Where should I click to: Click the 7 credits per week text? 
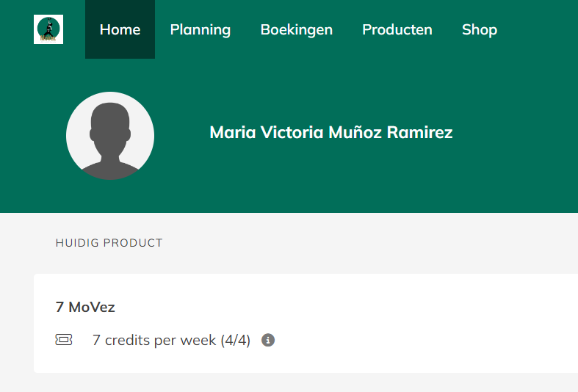154,340
